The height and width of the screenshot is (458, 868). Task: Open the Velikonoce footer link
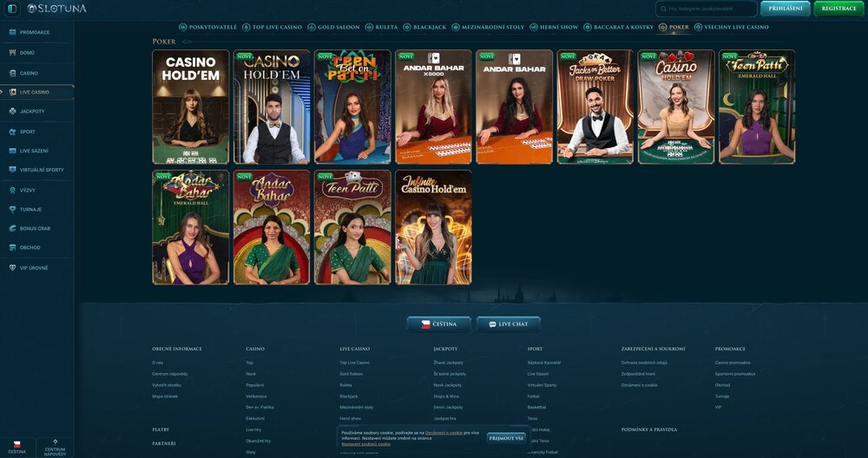tap(256, 396)
